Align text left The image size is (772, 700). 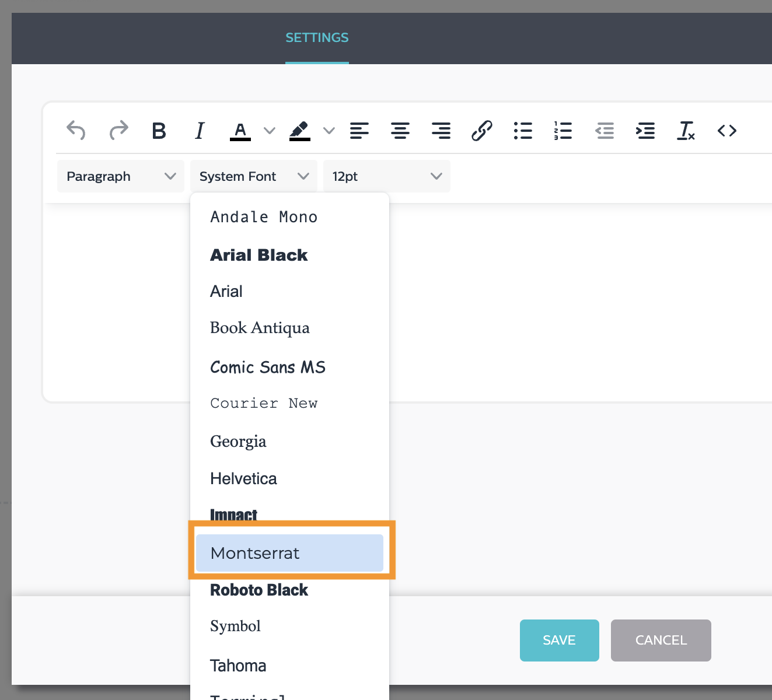[359, 131]
